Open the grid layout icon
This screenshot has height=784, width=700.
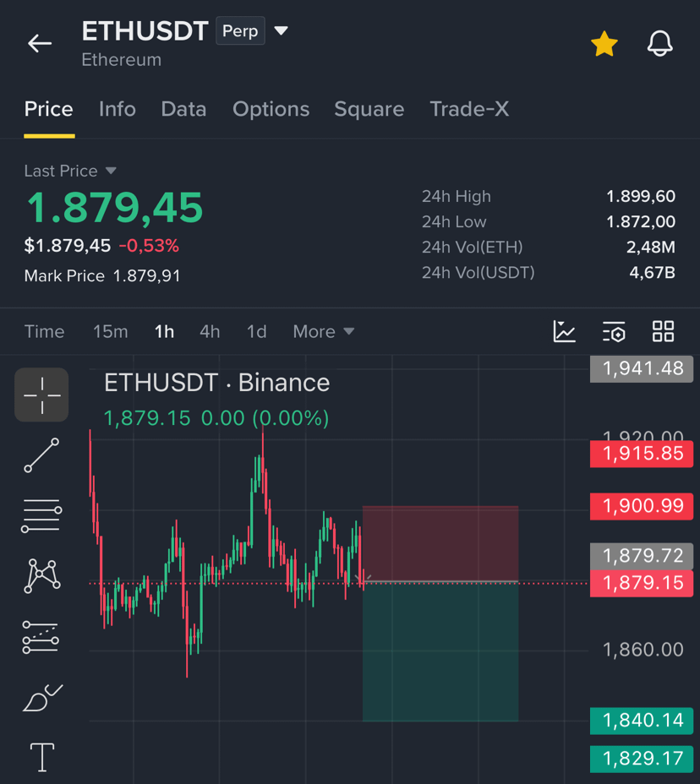(x=663, y=331)
